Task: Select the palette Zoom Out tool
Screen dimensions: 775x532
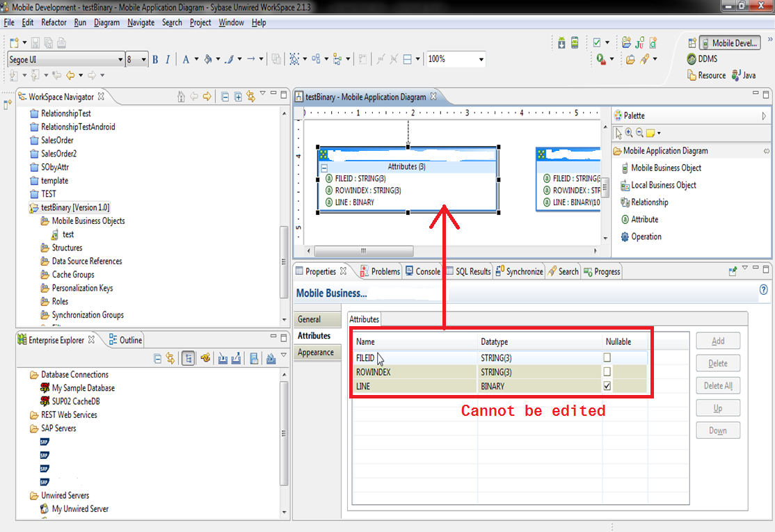Action: tap(639, 132)
